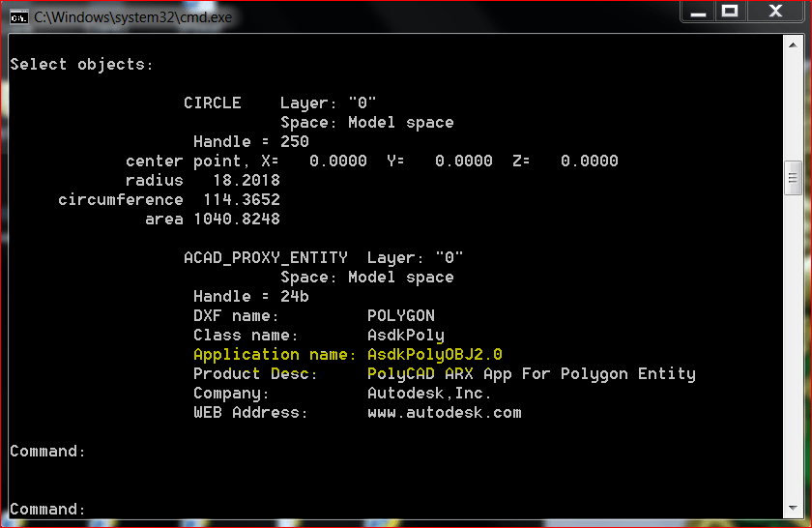
Task: Close the cmd.exe window
Action: coord(775,12)
